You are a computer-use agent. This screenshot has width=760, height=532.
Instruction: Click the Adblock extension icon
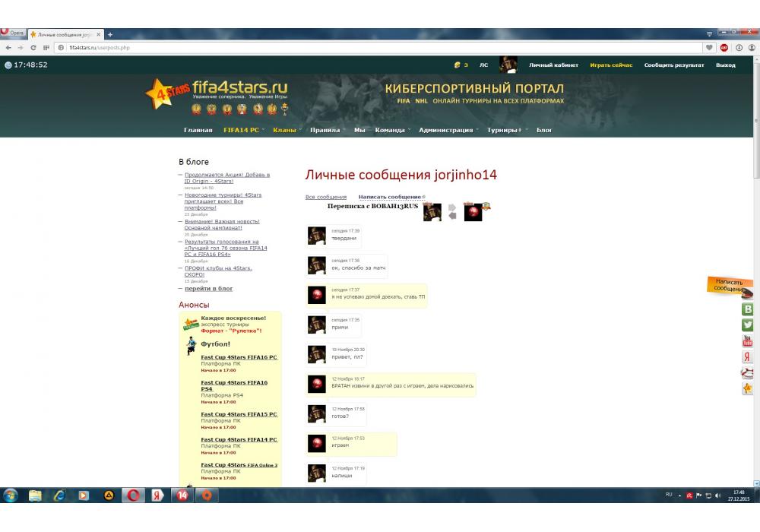point(724,47)
